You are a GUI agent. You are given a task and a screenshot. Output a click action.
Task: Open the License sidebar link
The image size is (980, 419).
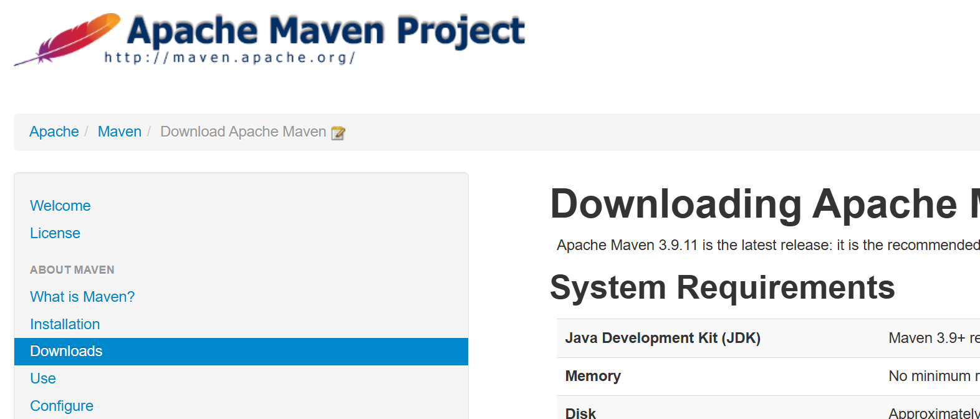pyautogui.click(x=55, y=233)
